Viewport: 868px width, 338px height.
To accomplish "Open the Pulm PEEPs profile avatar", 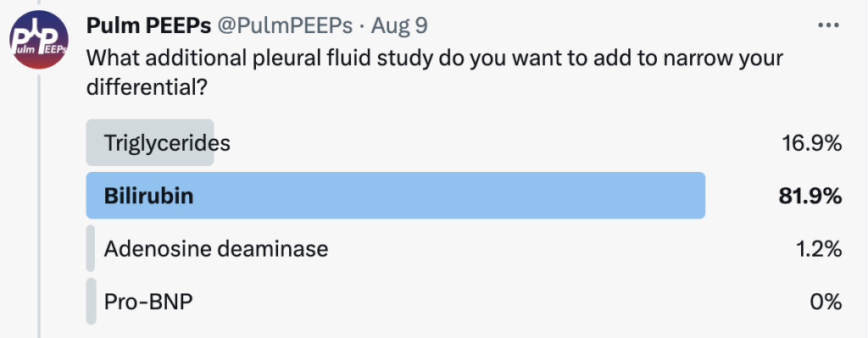I will click(38, 39).
